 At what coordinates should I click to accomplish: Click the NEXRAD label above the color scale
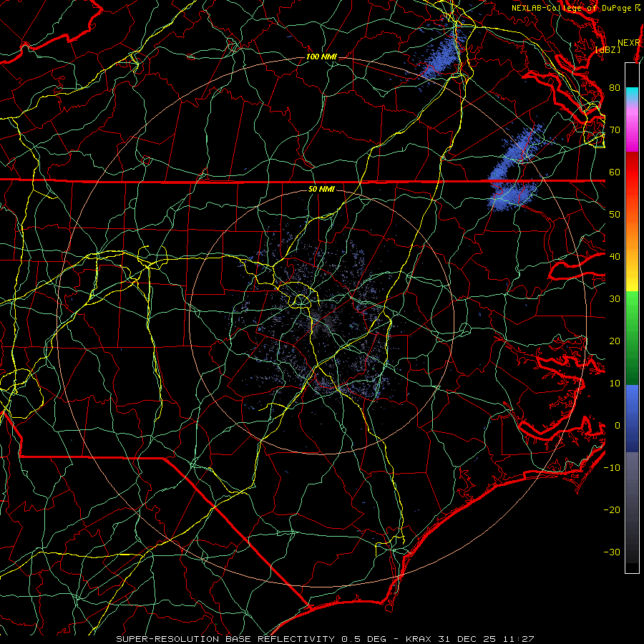pos(629,43)
